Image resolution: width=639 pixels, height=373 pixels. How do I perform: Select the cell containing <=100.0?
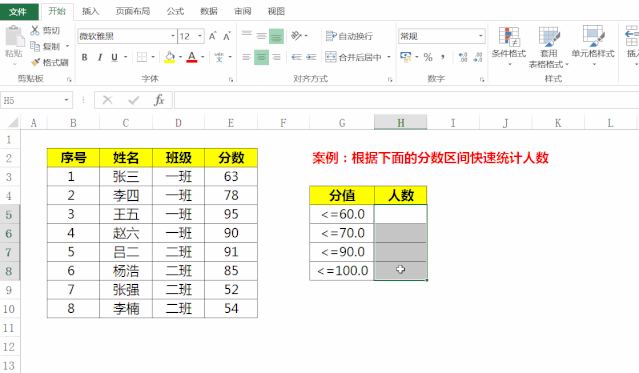(342, 271)
